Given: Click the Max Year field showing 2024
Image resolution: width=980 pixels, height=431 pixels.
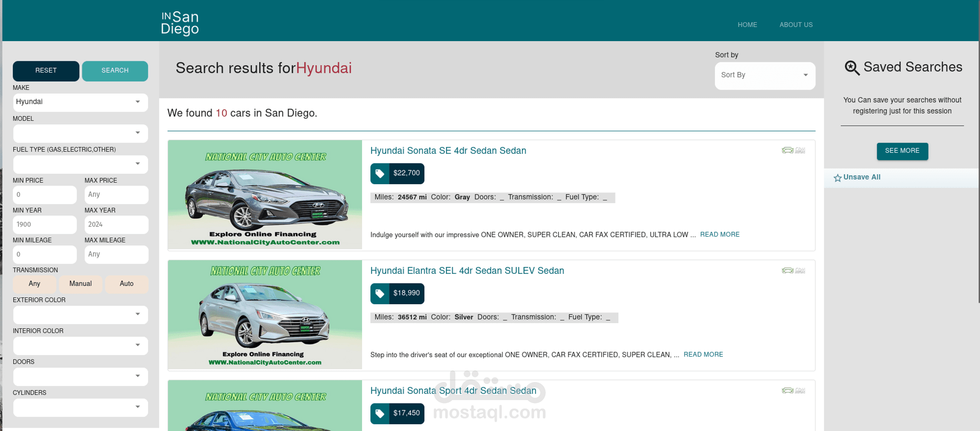Looking at the screenshot, I should (x=116, y=225).
